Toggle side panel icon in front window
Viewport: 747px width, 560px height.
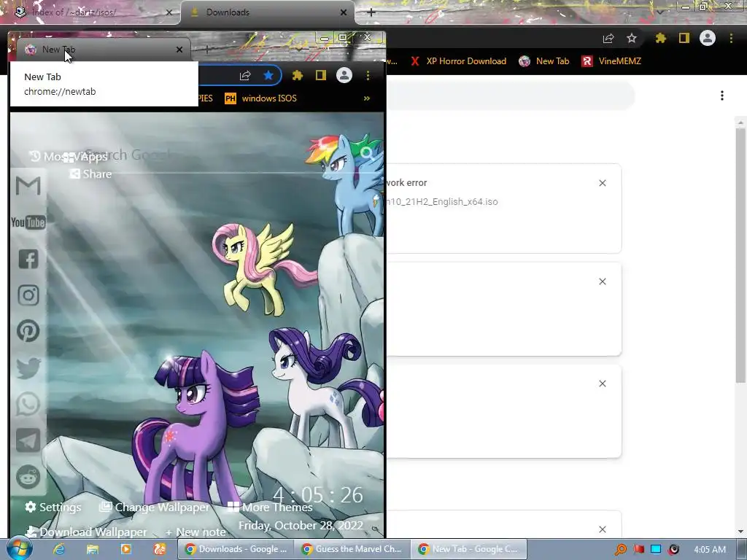321,75
